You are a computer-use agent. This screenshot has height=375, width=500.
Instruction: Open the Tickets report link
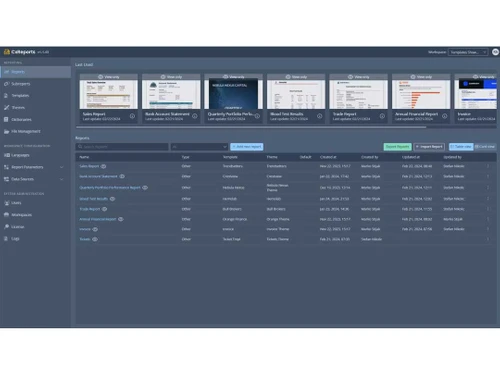[85, 239]
